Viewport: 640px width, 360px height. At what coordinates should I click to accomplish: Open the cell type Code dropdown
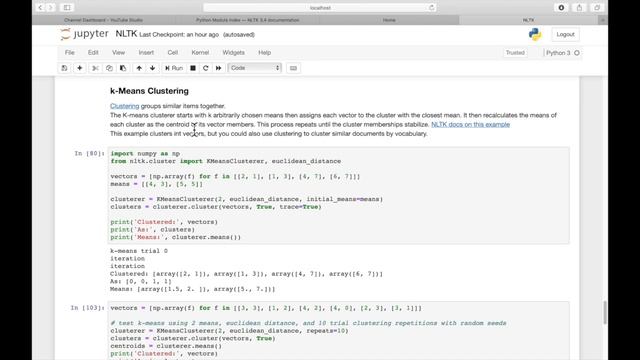pyautogui.click(x=255, y=68)
